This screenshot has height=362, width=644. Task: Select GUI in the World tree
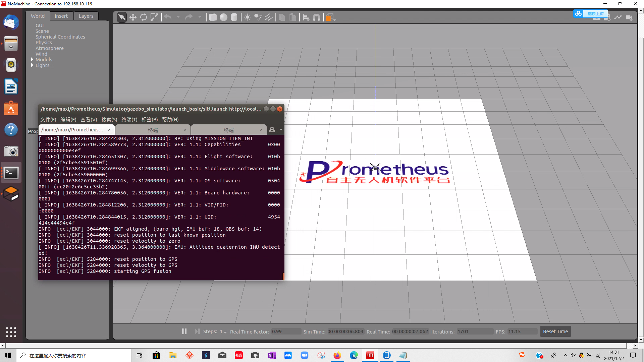[40, 25]
